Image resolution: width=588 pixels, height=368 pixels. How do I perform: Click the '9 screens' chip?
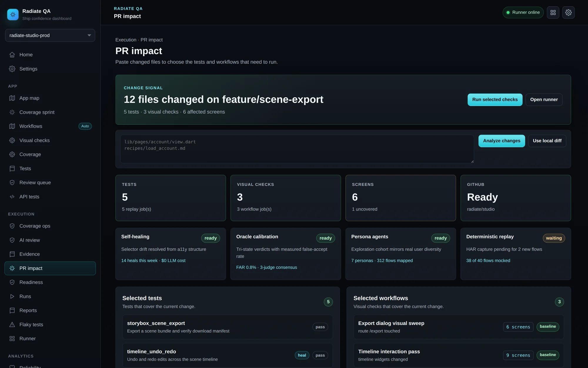518,355
